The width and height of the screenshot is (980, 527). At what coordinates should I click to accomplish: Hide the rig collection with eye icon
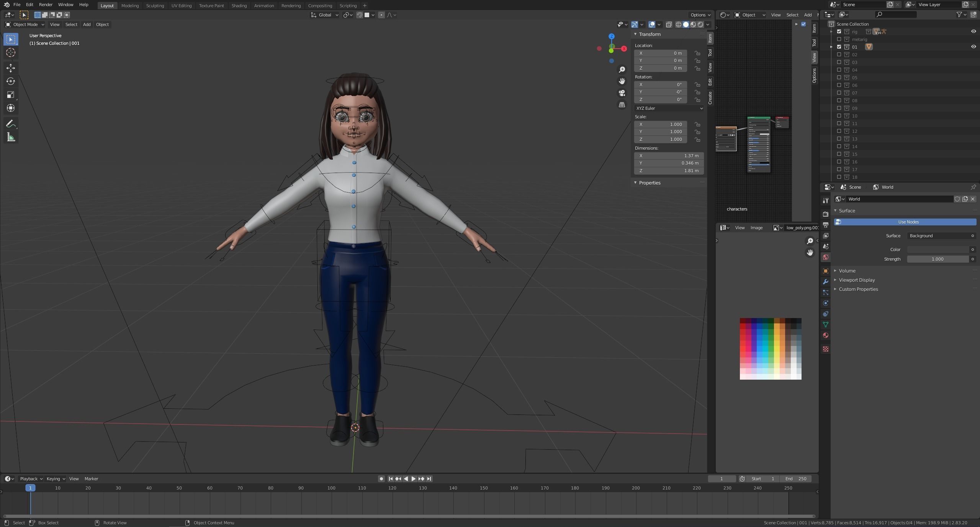(973, 31)
